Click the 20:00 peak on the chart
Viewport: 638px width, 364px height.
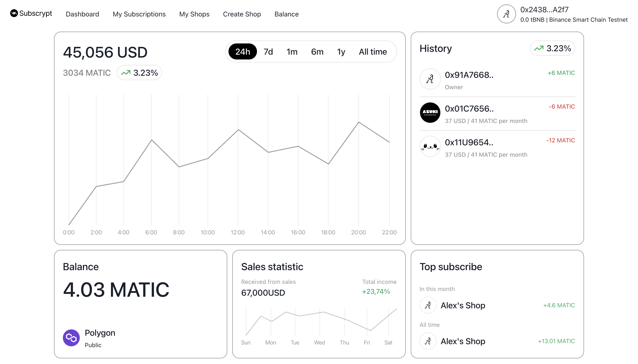pyautogui.click(x=358, y=122)
